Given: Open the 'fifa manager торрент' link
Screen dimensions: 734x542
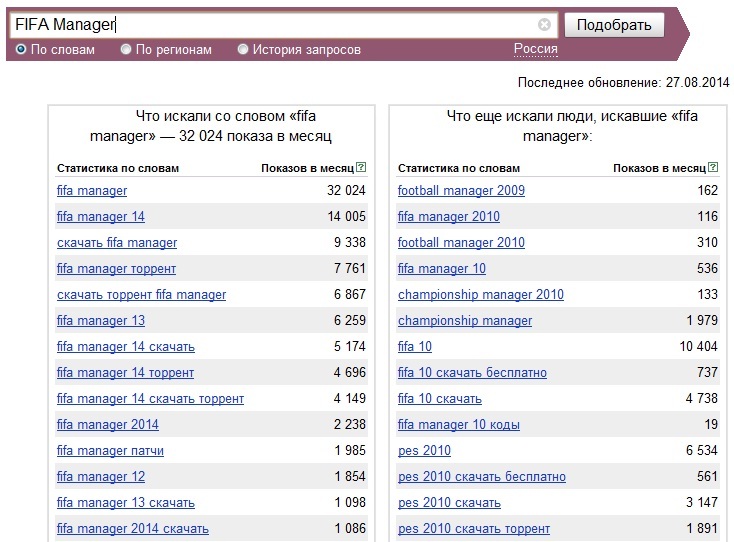Looking at the screenshot, I should click(117, 269).
